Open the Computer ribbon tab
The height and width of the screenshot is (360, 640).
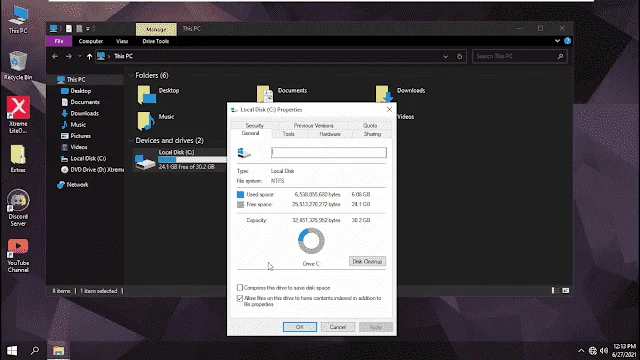click(x=91, y=41)
